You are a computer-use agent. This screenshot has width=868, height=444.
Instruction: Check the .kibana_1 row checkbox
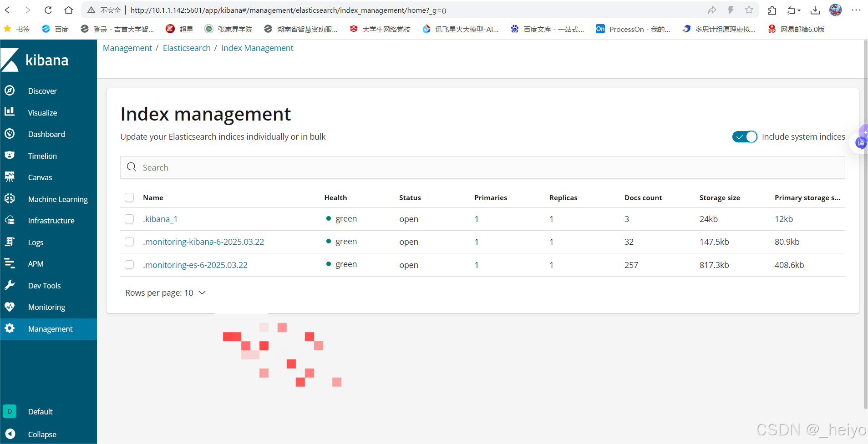coord(129,219)
